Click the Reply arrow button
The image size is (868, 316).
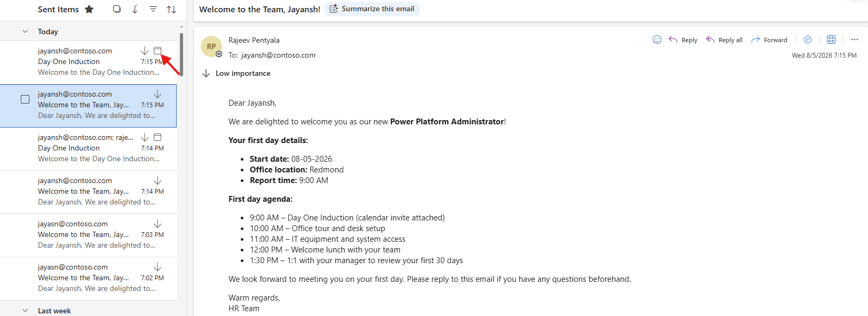pyautogui.click(x=683, y=39)
